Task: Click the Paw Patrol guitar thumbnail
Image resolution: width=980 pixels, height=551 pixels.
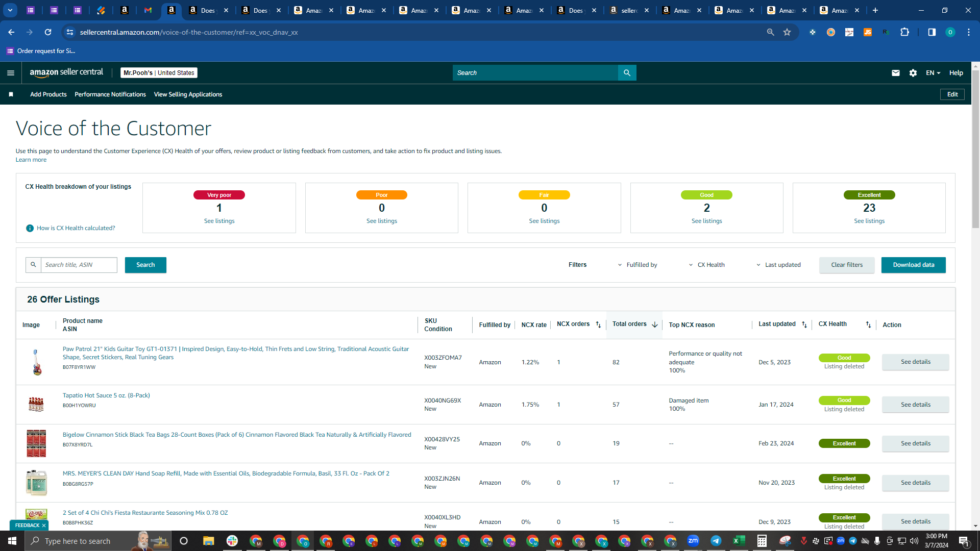Action: click(36, 362)
